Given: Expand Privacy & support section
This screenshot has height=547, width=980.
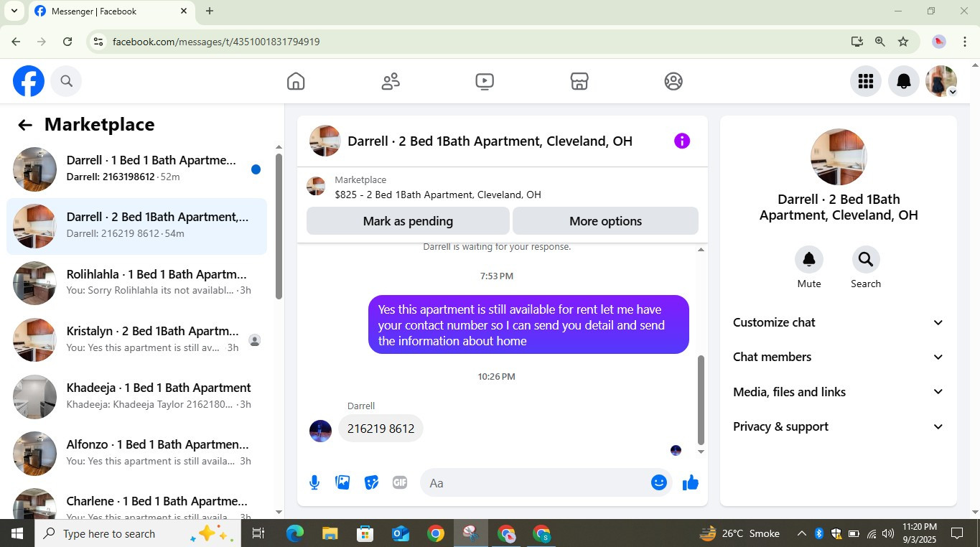Looking at the screenshot, I should click(838, 426).
